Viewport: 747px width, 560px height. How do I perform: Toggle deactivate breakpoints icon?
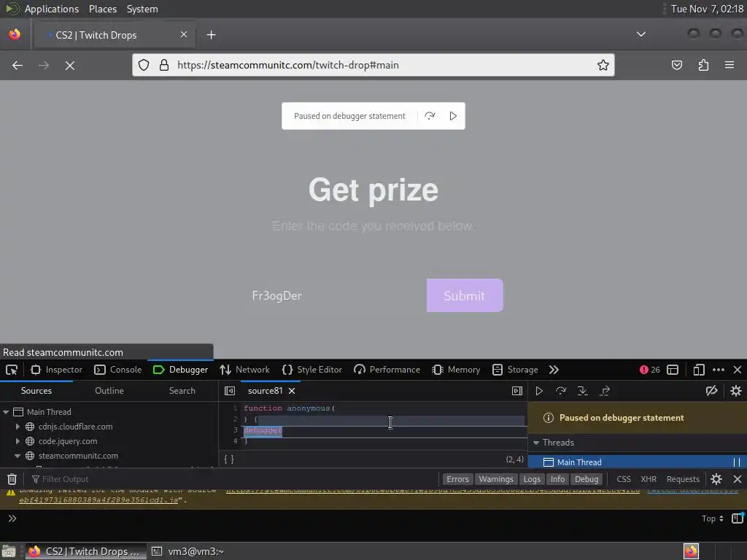pos(711,391)
